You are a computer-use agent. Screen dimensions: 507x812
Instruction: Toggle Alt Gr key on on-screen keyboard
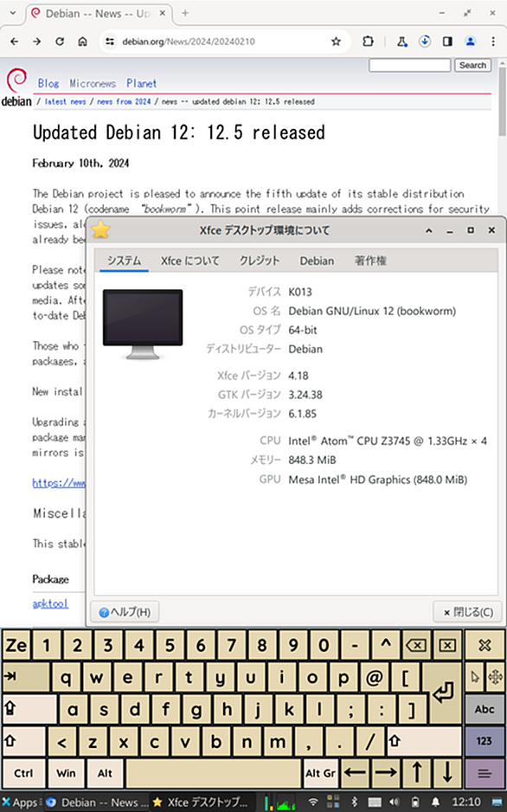point(321,773)
